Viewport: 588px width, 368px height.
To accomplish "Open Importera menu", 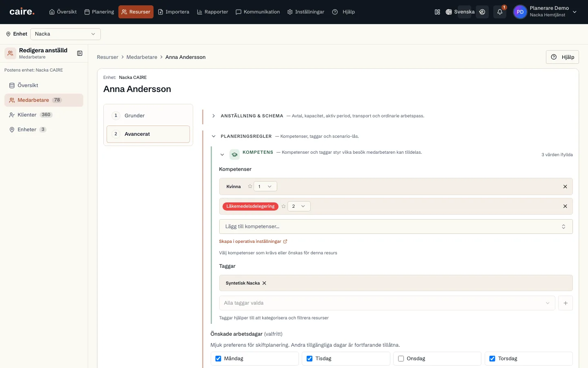I will pos(174,12).
